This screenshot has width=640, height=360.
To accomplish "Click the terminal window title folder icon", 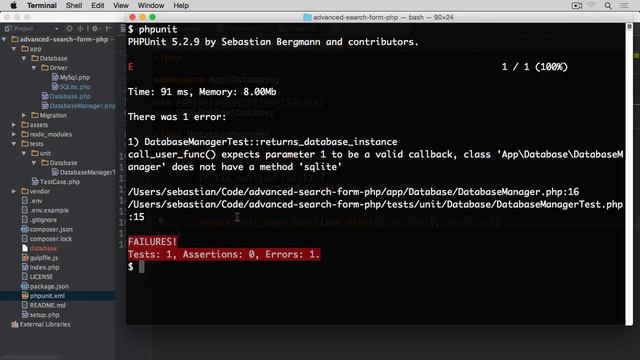I will click(307, 17).
